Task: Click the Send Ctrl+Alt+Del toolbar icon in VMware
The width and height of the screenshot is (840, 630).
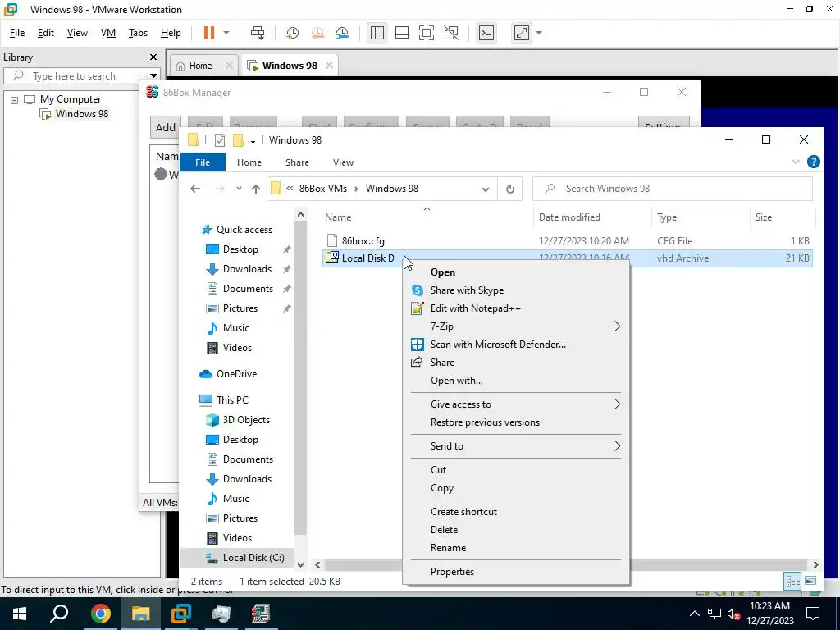Action: 258,33
